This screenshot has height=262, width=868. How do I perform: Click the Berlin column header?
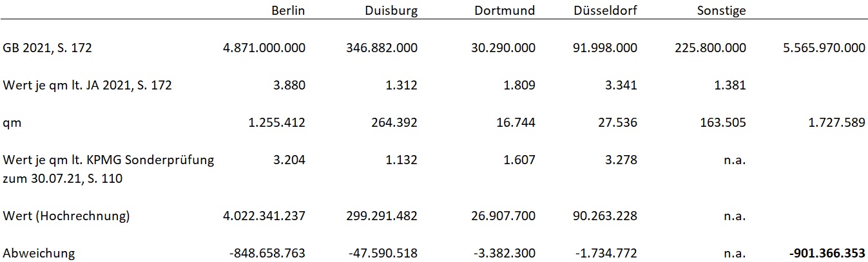coord(289,10)
